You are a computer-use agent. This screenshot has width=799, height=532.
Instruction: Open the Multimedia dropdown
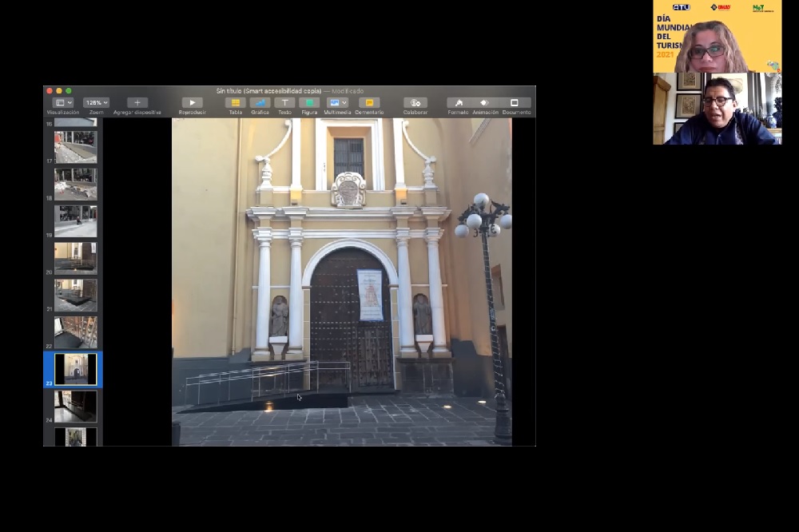click(337, 103)
